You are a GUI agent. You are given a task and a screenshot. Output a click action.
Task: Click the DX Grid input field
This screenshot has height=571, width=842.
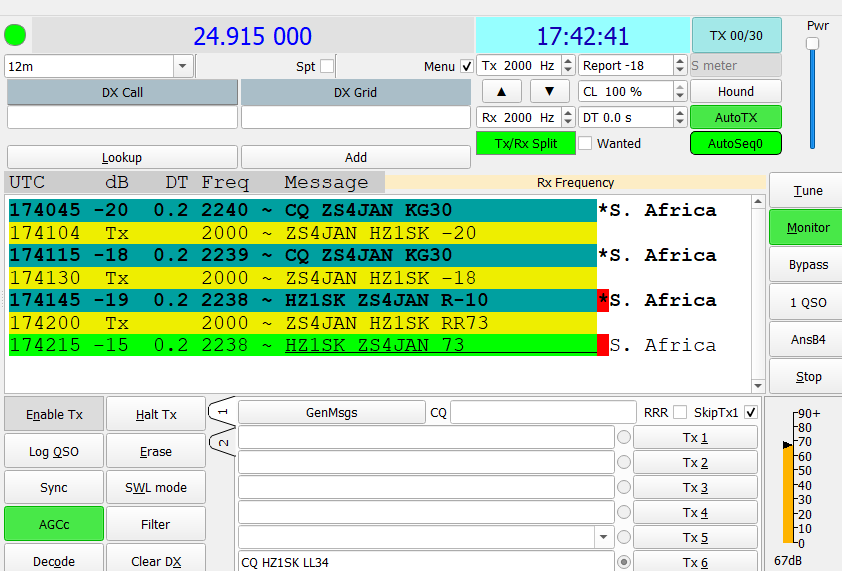(x=355, y=118)
